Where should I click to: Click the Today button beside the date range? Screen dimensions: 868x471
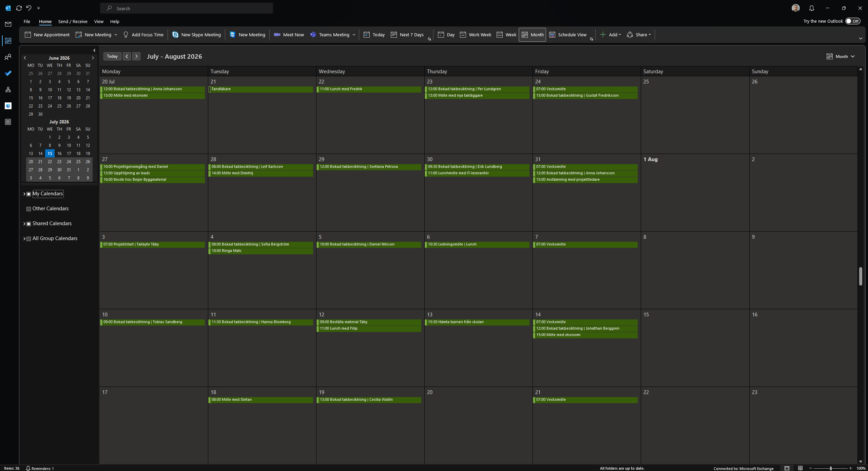point(112,56)
